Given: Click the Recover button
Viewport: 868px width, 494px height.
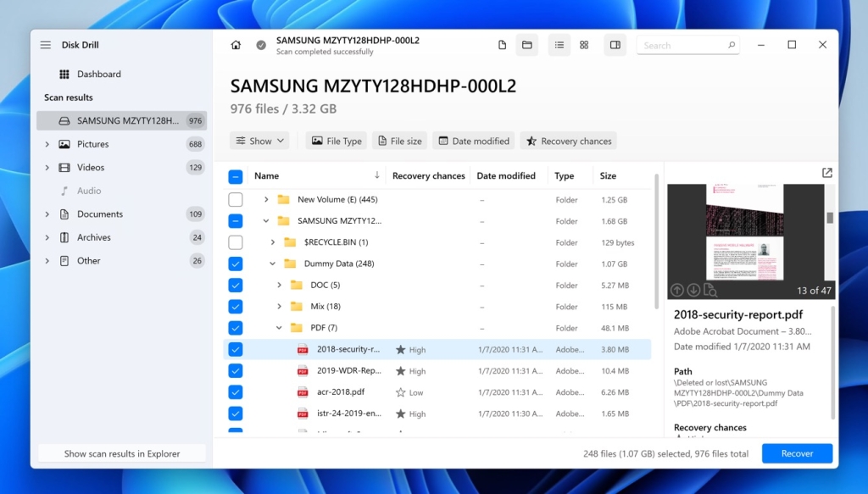Looking at the screenshot, I should pyautogui.click(x=796, y=453).
